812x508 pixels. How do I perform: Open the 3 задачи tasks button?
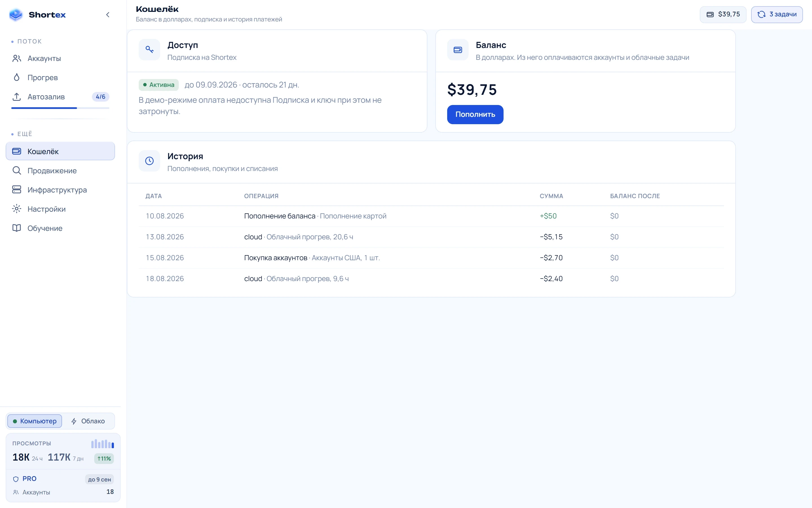(x=777, y=14)
